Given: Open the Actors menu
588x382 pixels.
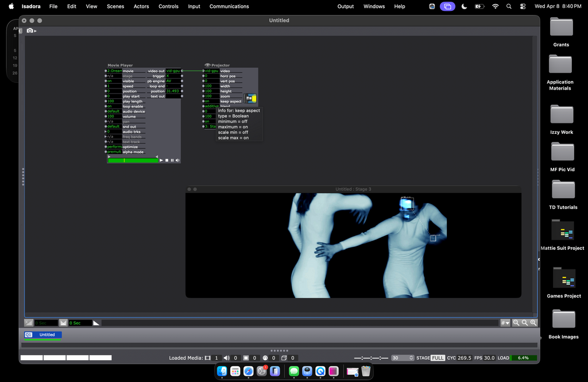Looking at the screenshot, I should [141, 6].
